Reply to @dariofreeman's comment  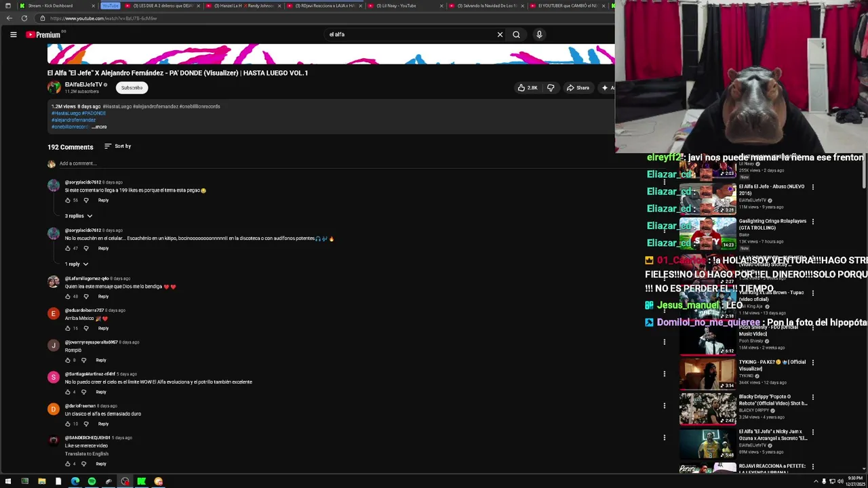[x=103, y=424]
